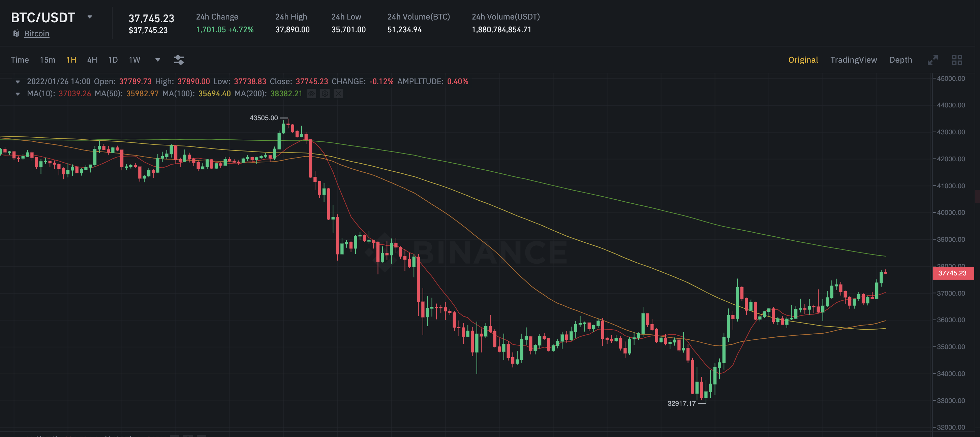Click the fullscreen expand chart icon
Viewport: 980px width, 437px height.
(932, 60)
